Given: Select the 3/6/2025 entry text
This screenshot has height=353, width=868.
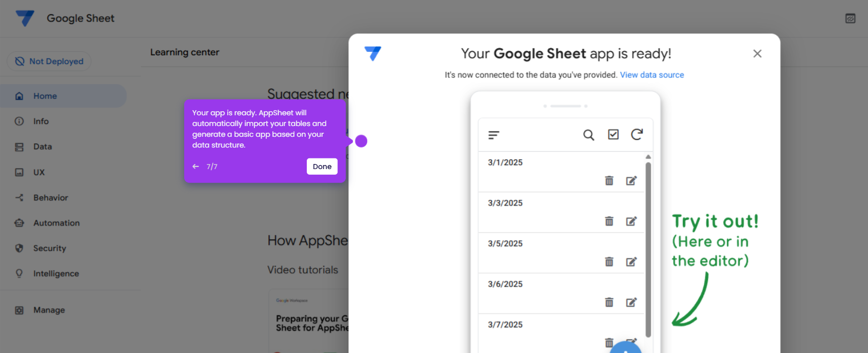Looking at the screenshot, I should pyautogui.click(x=505, y=284).
